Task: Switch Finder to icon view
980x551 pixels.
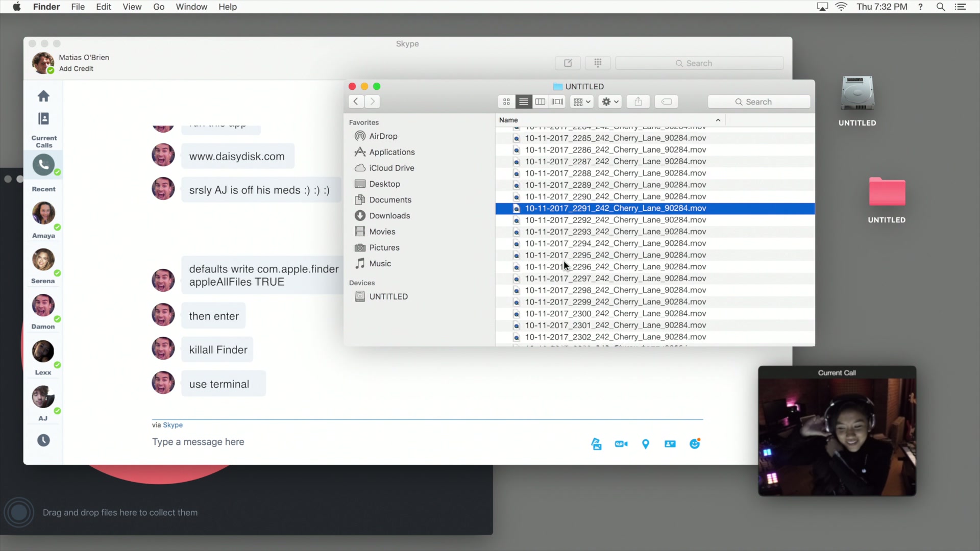Action: [x=506, y=102]
